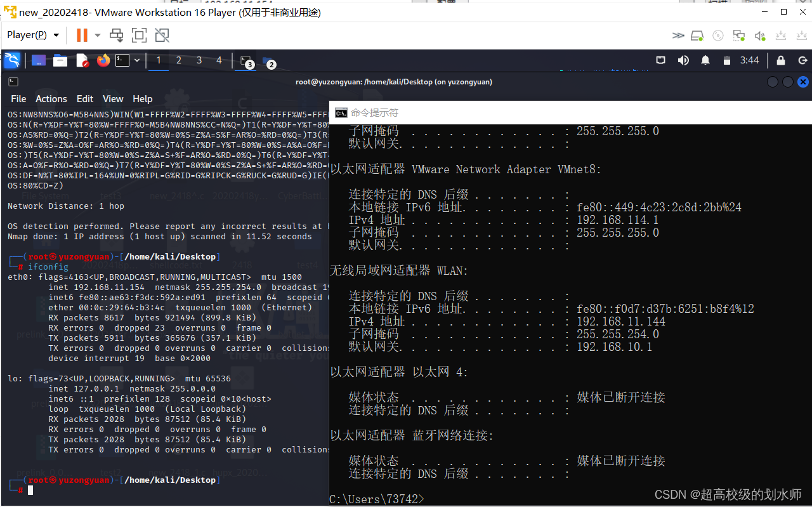Switch to workspace 2

pyautogui.click(x=179, y=60)
